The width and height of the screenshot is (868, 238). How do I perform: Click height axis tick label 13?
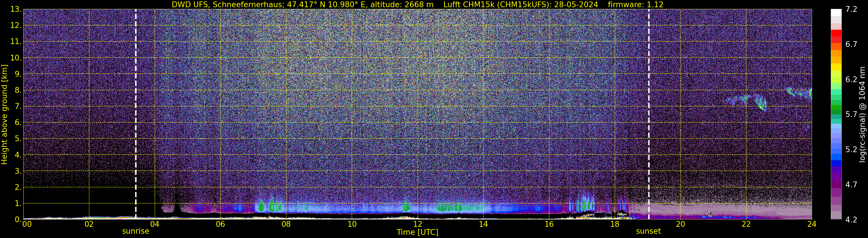click(x=15, y=9)
